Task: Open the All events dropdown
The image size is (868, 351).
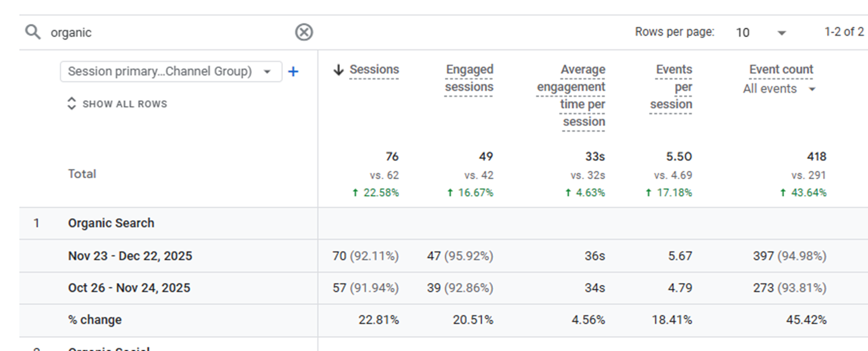Action: pyautogui.click(x=779, y=89)
